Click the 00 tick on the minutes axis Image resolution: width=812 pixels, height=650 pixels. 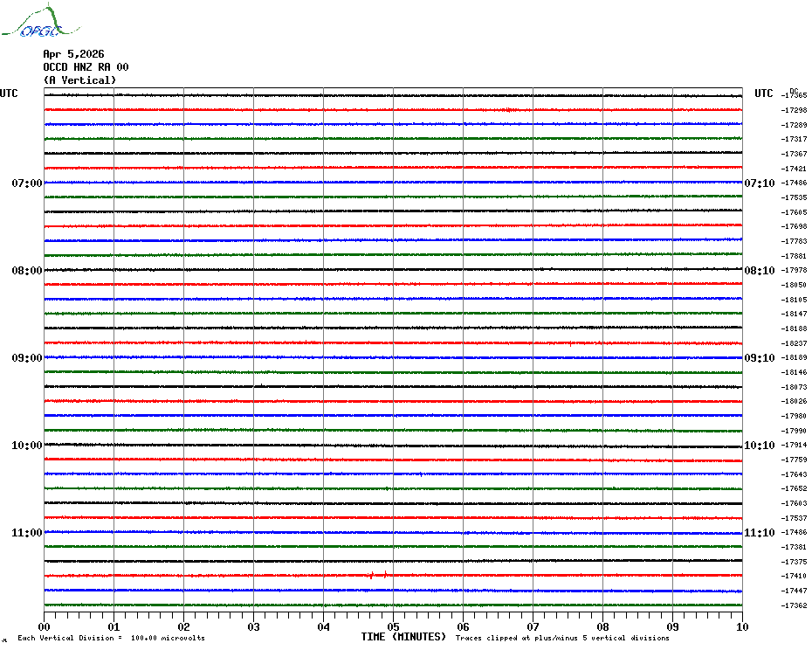45,626
